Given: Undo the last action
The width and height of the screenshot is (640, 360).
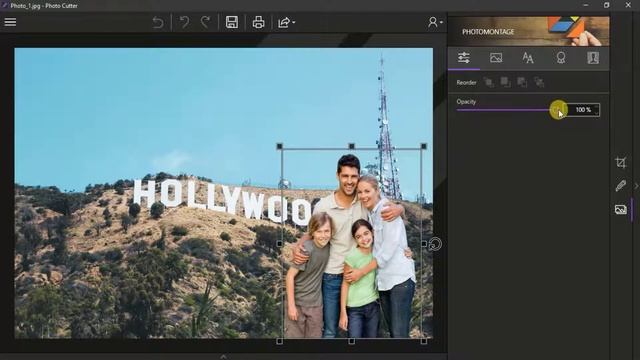Looking at the screenshot, I should [x=184, y=22].
